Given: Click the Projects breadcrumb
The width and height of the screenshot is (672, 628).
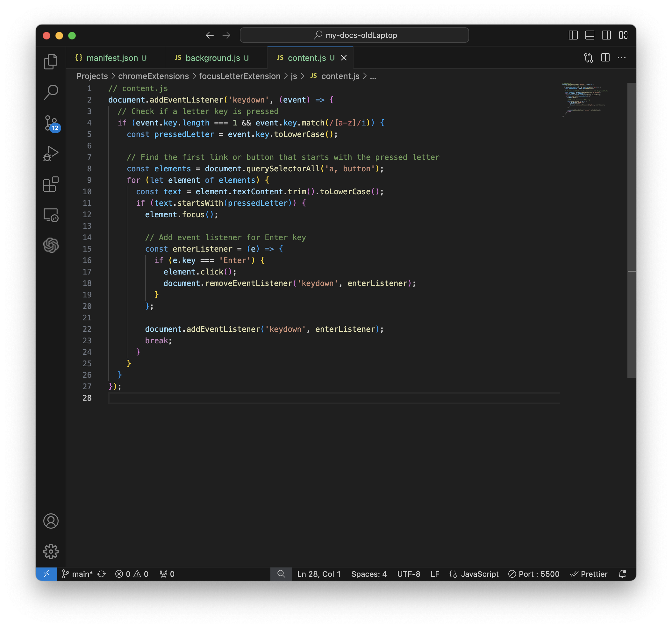Looking at the screenshot, I should click(92, 76).
